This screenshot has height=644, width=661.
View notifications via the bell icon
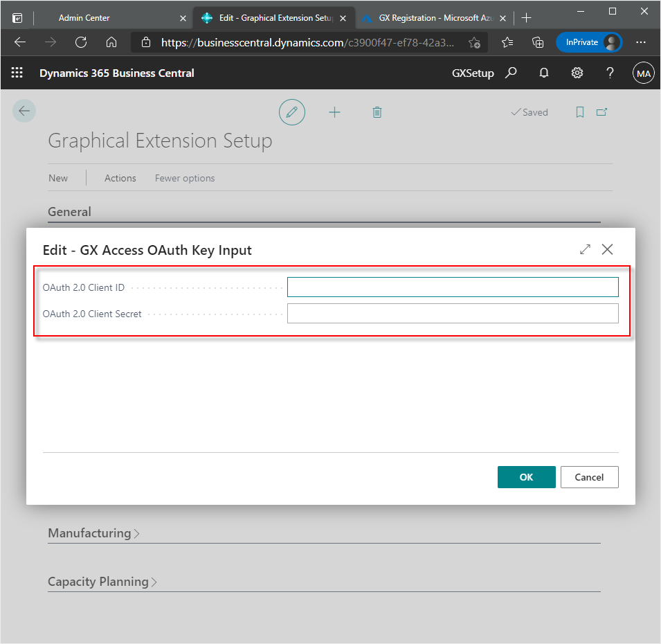click(x=543, y=72)
